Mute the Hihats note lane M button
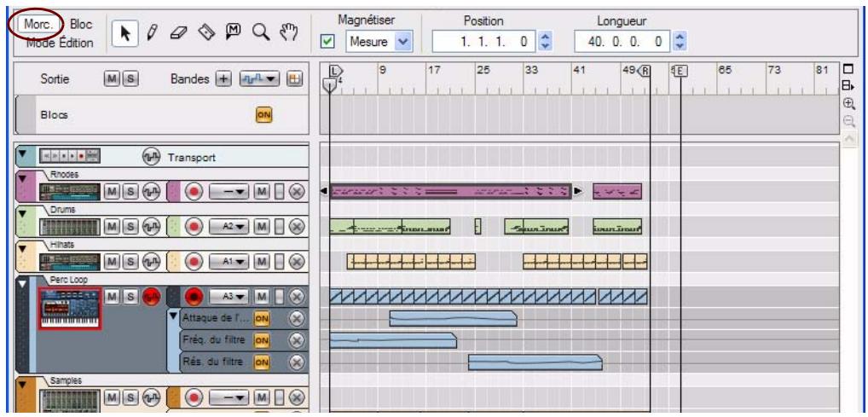The image size is (868, 417). coord(261,261)
